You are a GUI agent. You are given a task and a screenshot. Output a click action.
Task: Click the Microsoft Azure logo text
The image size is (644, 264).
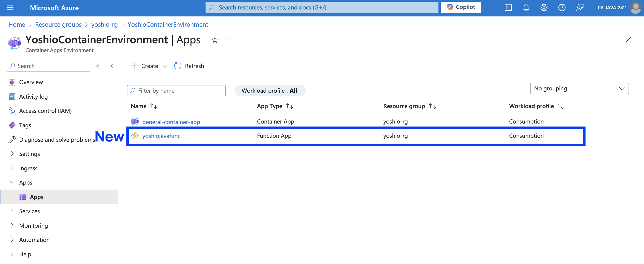coord(54,8)
